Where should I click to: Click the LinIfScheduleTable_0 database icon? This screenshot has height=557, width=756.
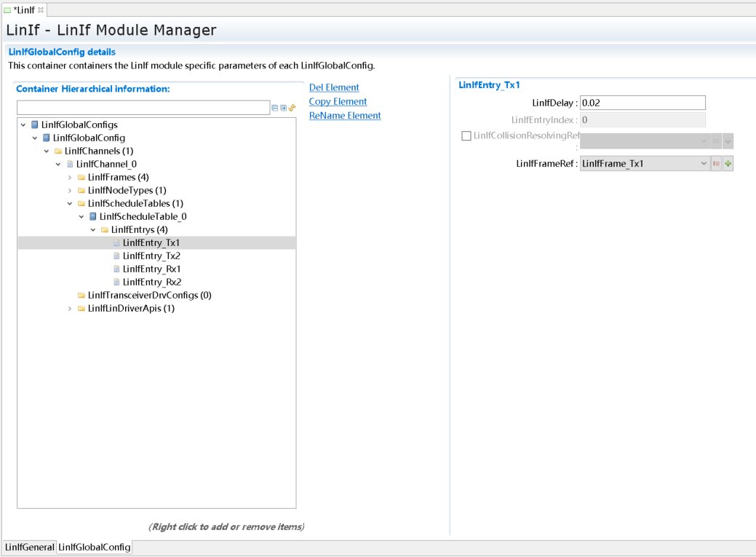click(x=92, y=216)
